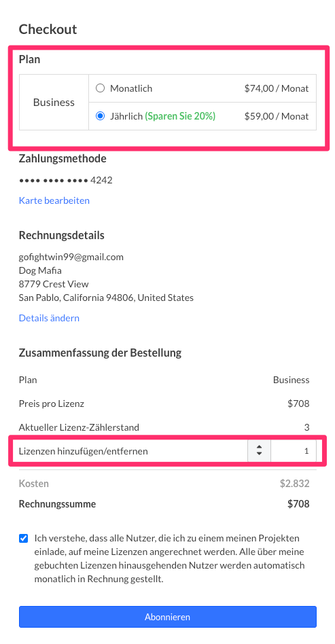The height and width of the screenshot is (644, 335).
Task: Select the Jährlich billing radio button
Action: [100, 116]
